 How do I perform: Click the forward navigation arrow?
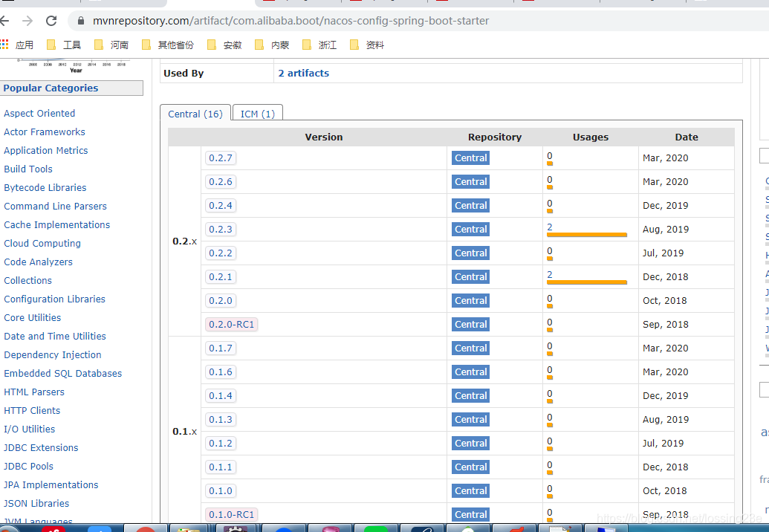28,22
